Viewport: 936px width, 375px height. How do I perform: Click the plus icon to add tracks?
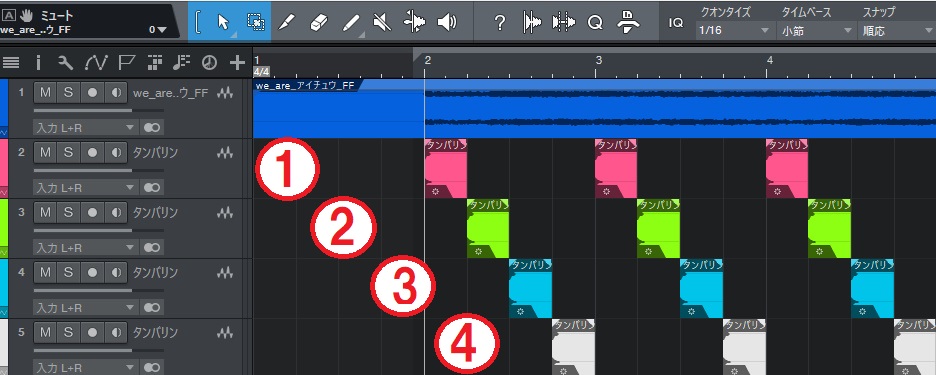tap(237, 62)
